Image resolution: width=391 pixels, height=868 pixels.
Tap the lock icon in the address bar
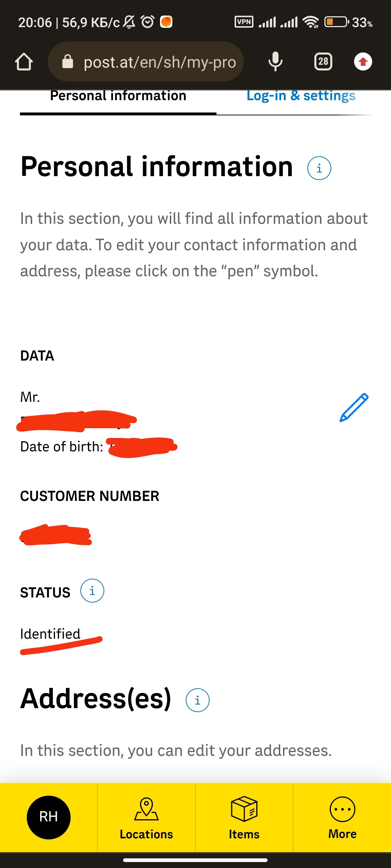tap(68, 62)
